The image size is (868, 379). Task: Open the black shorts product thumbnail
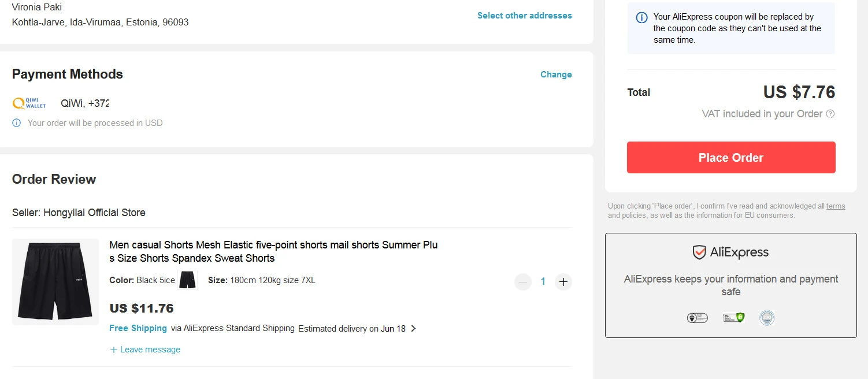coord(55,282)
